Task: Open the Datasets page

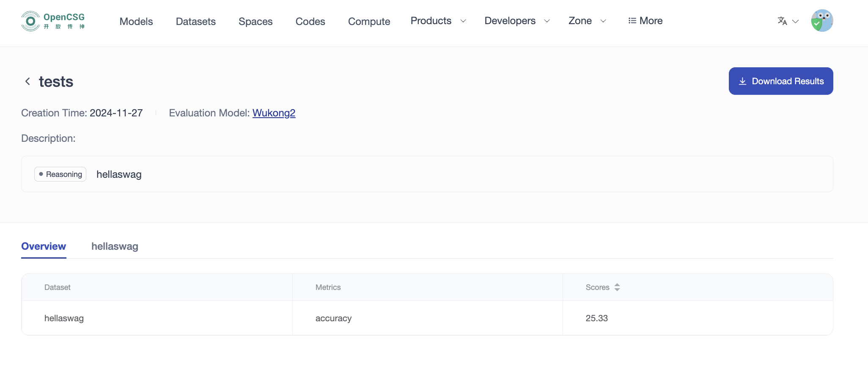Action: pos(195,22)
